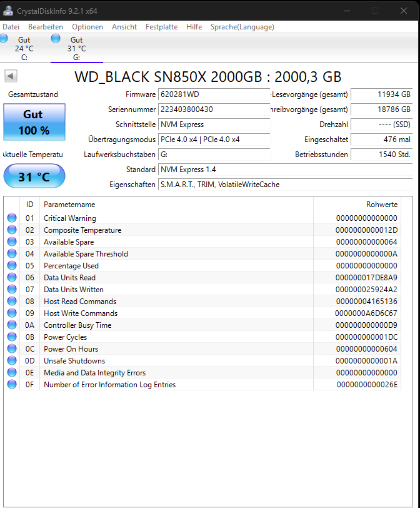The width and height of the screenshot is (420, 508).
Task: Select the Composite Temperature parameter name
Action: coord(82,230)
